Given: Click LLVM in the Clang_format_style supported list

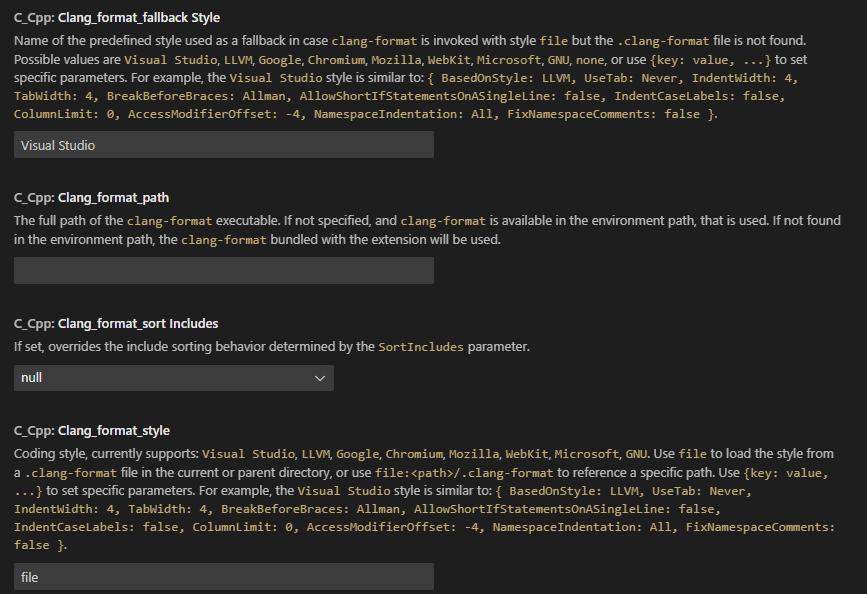Looking at the screenshot, I should (x=316, y=454).
